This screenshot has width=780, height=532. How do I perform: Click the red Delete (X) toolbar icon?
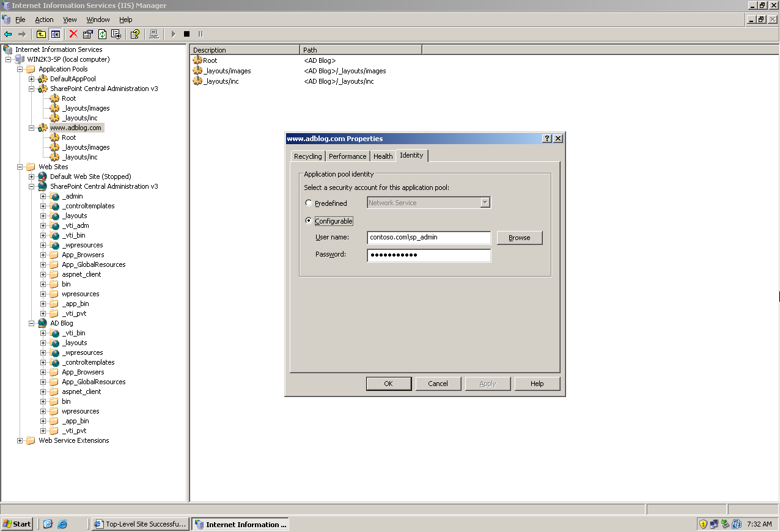pos(73,34)
